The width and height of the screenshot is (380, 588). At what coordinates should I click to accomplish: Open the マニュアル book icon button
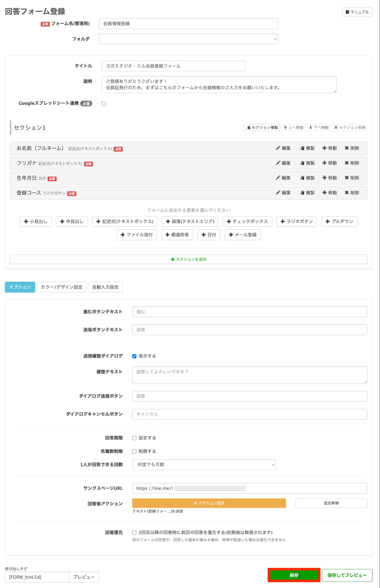tap(347, 12)
